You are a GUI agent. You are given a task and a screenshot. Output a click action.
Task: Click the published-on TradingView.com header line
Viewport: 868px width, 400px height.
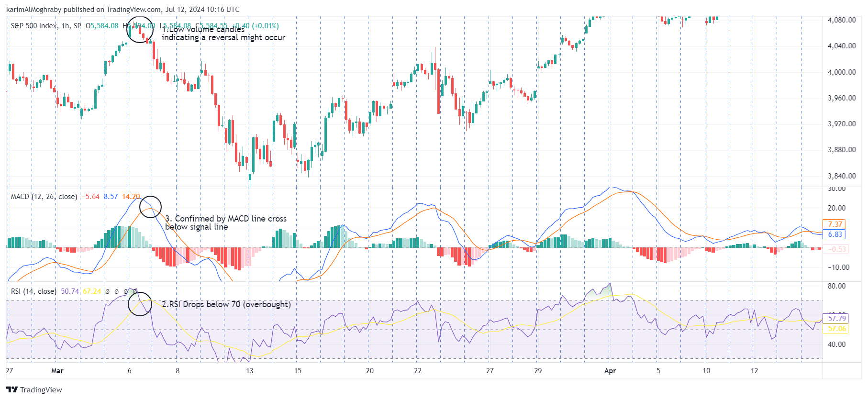(122, 10)
